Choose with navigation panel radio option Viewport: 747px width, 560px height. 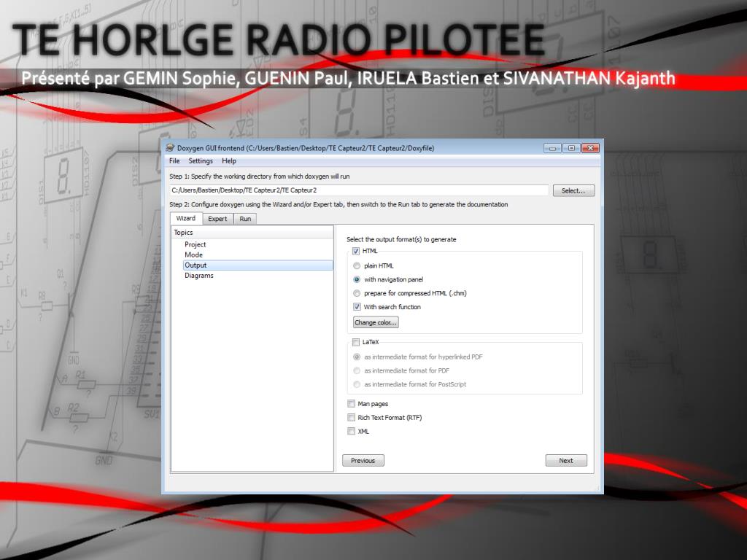click(x=356, y=279)
